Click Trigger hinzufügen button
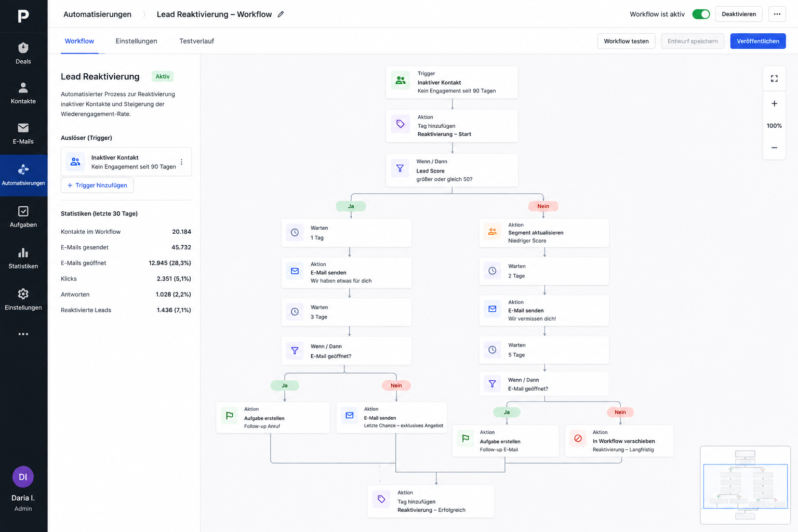Viewport: 798px width, 532px height. [97, 185]
